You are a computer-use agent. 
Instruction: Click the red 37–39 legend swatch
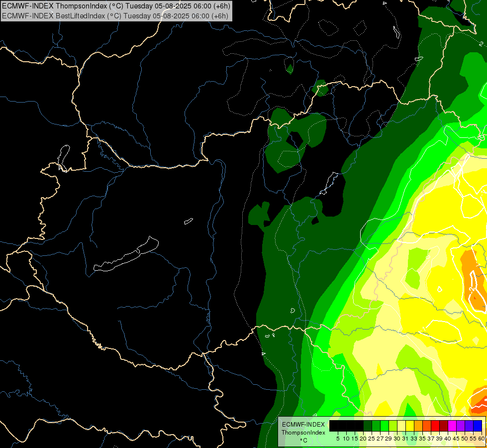[x=435, y=426]
